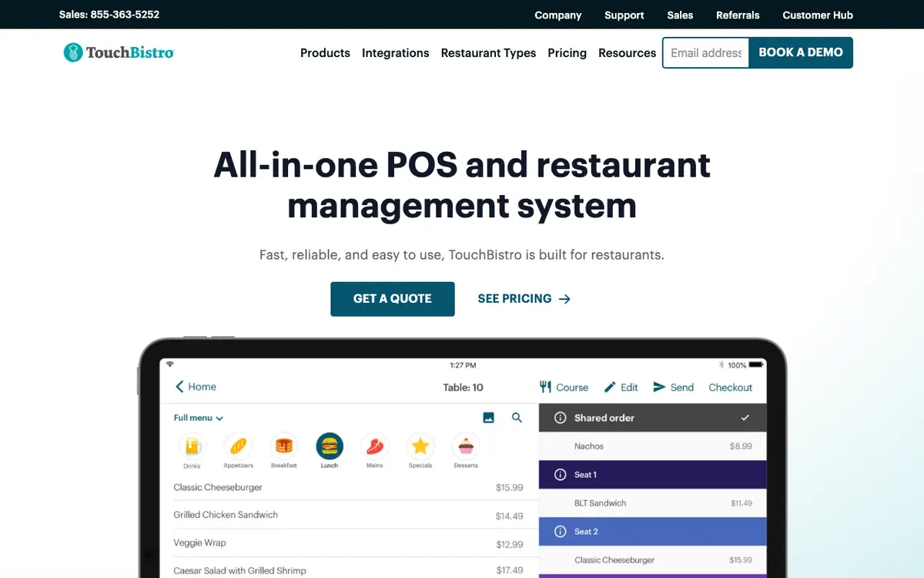
Task: Select the Specials star category icon
Action: click(x=420, y=445)
